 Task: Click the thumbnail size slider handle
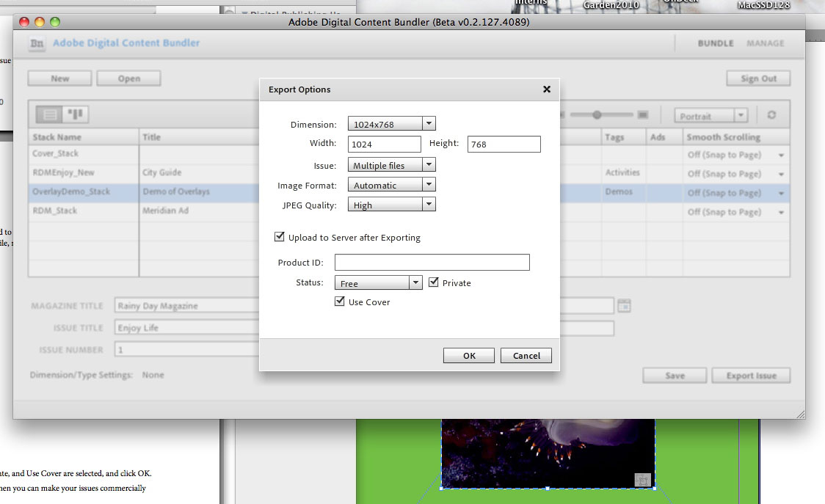[x=597, y=114]
